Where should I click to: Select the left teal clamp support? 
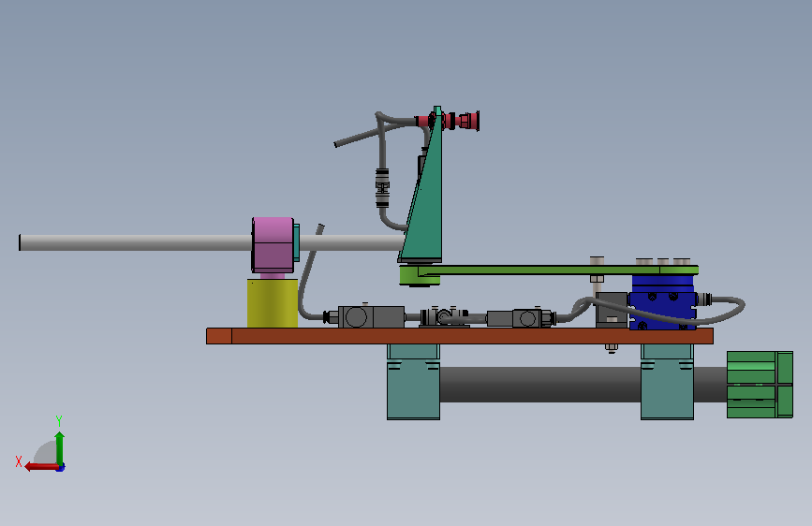pos(413,382)
